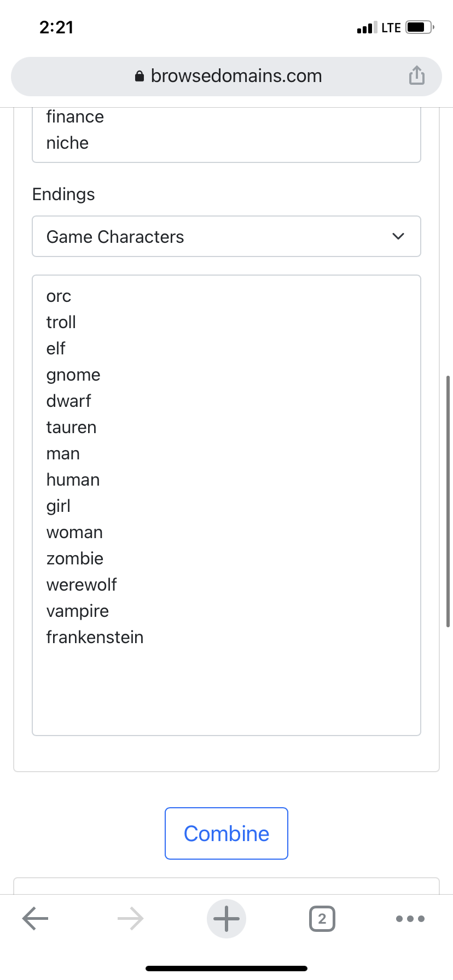This screenshot has width=453, height=980.
Task: Tap the forward navigation arrow in Safari
Action: click(x=130, y=918)
